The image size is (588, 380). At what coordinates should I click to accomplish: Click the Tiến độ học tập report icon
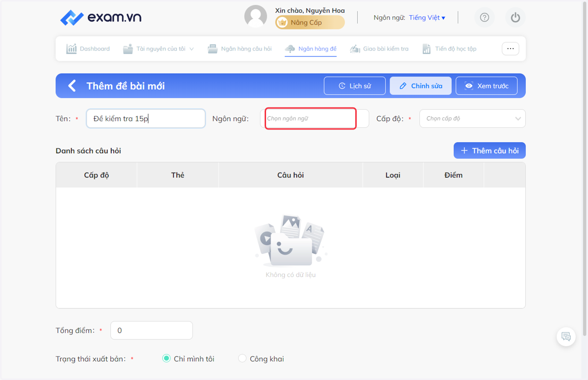pos(427,49)
